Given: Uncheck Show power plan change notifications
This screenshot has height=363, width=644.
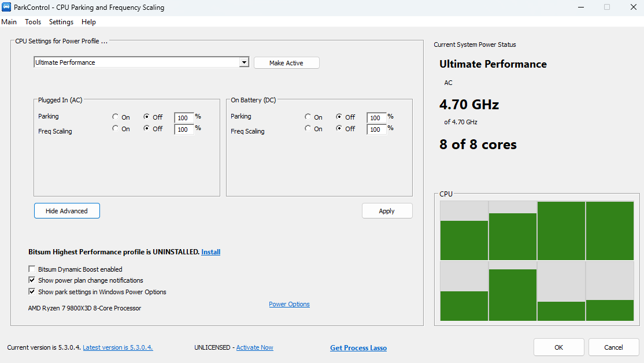Looking at the screenshot, I should coord(32,280).
